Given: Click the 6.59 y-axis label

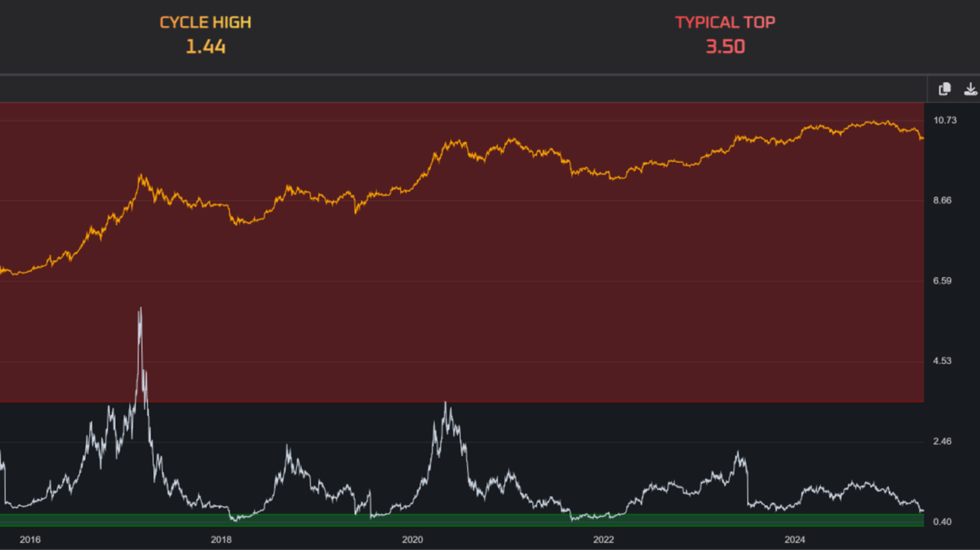Looking at the screenshot, I should [x=943, y=281].
